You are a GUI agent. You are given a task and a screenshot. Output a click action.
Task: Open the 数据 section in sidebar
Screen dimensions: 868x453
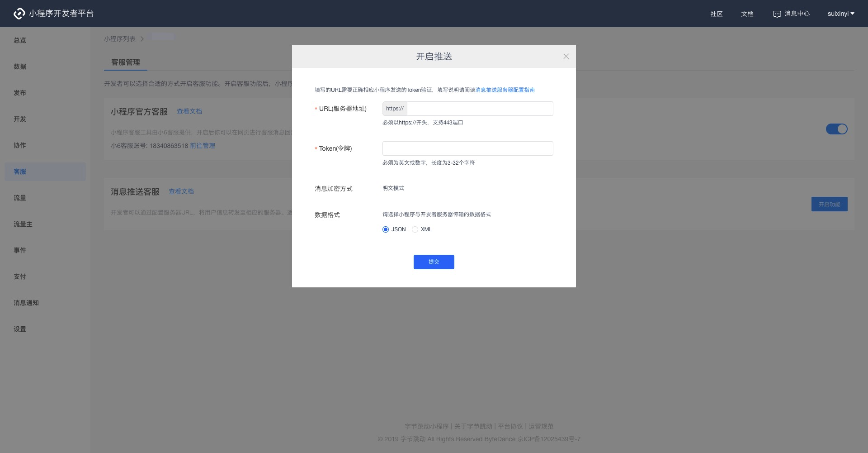click(20, 66)
